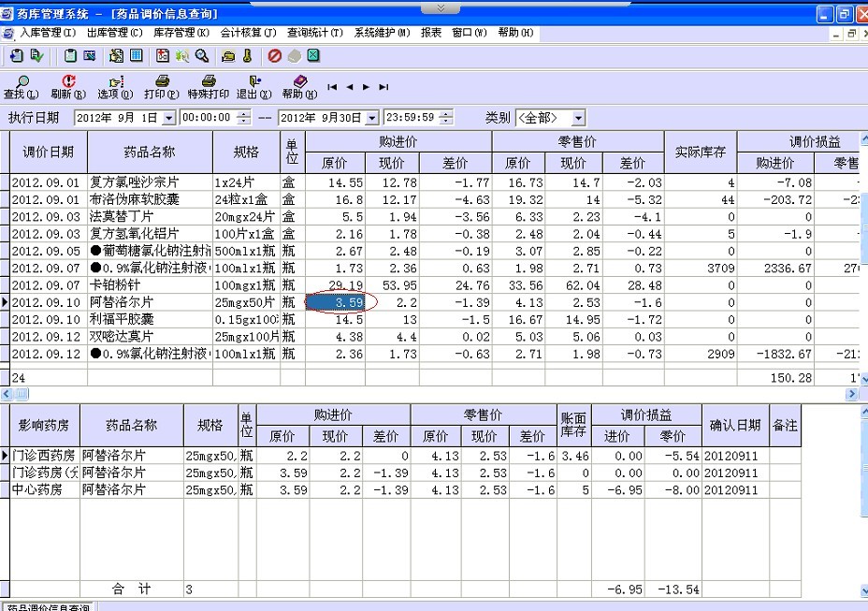Open 窗口(W) menu

pos(470,33)
